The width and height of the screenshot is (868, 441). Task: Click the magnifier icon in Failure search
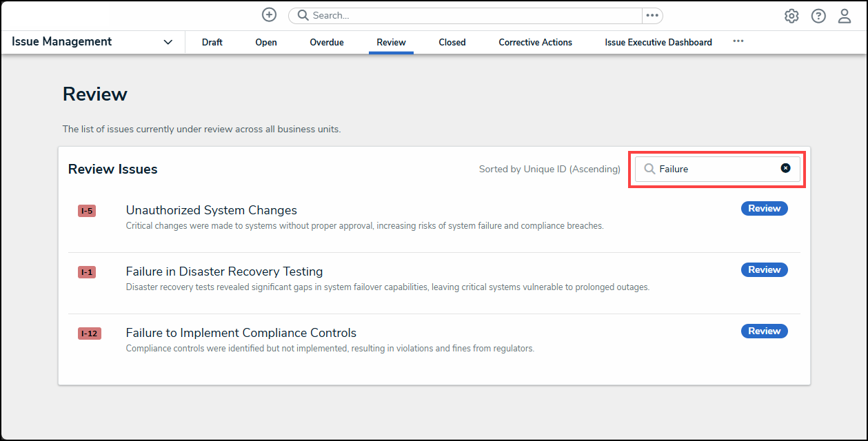(x=649, y=169)
